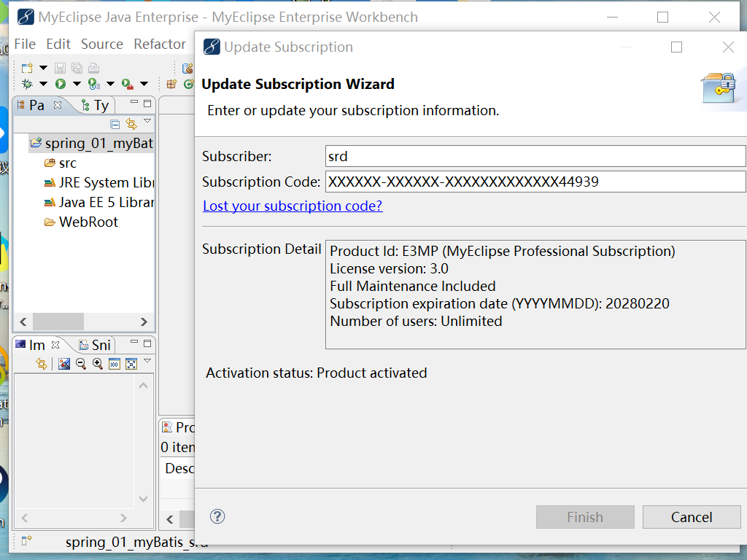This screenshot has width=747, height=560.
Task: Open Package Explorer view menu triangle
Action: (147, 122)
